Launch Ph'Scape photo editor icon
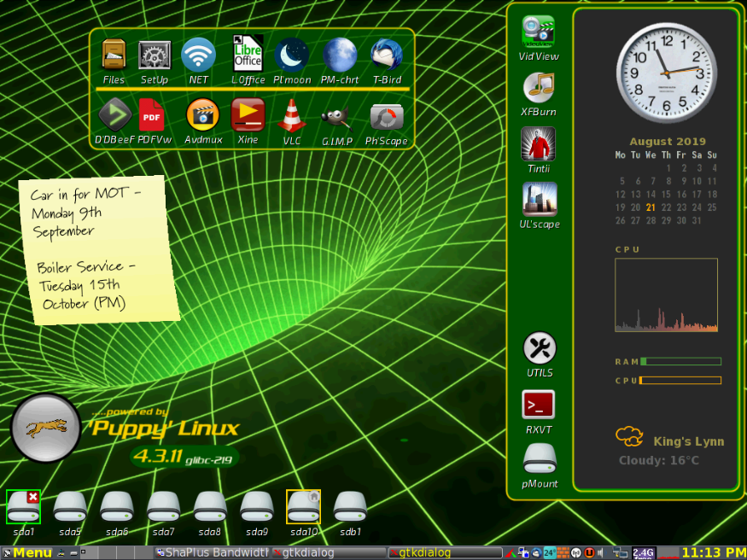 387,117
